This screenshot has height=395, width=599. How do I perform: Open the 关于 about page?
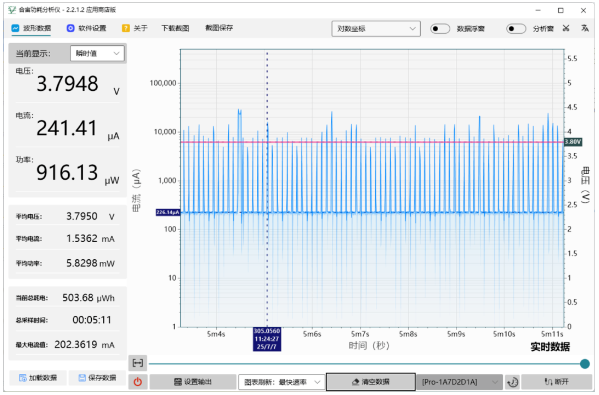pyautogui.click(x=135, y=28)
